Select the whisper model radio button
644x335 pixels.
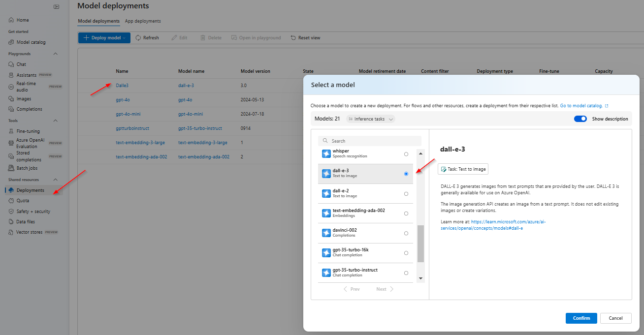(x=406, y=153)
